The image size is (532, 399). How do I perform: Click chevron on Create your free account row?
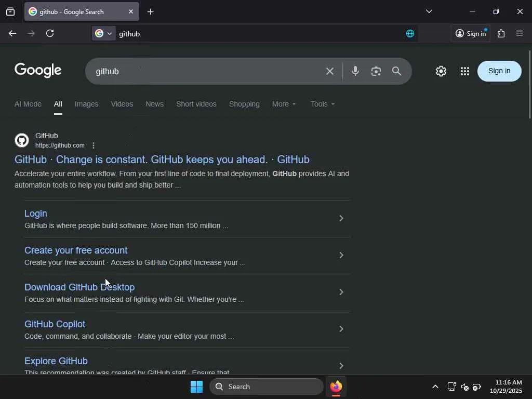341,255
